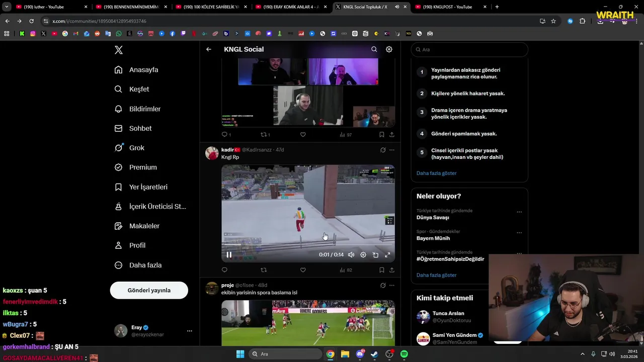The width and height of the screenshot is (644, 362).
Task: Click the X logo in sidebar
Action: tap(119, 50)
